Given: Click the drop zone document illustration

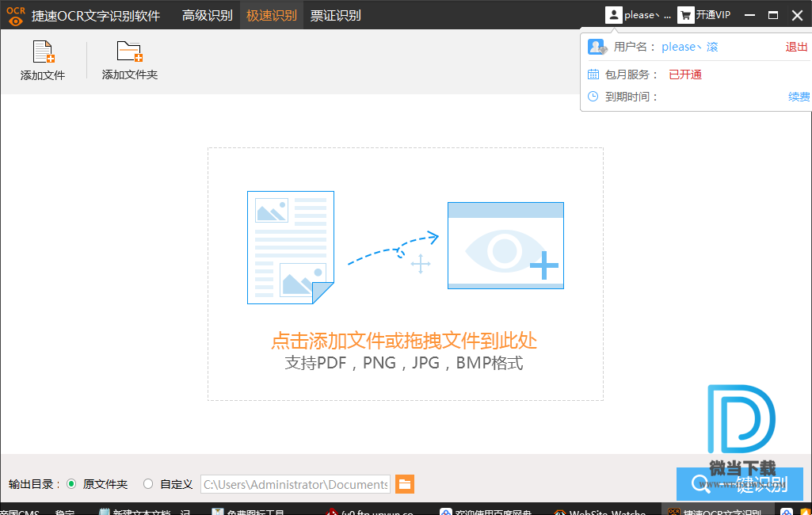Looking at the screenshot, I should click(291, 248).
